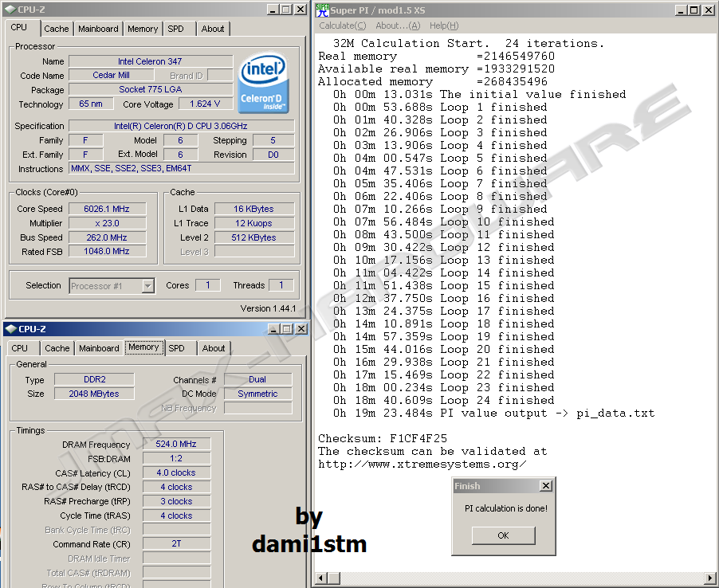Click the CPU-Z logo icon in lower window title bar
This screenshot has height=588, width=719.
10,329
